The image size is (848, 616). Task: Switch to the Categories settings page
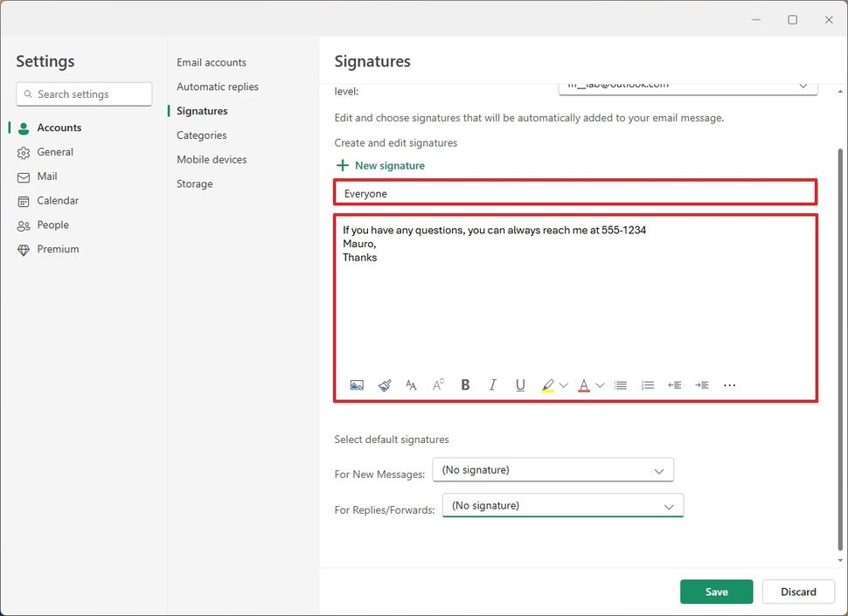click(201, 135)
